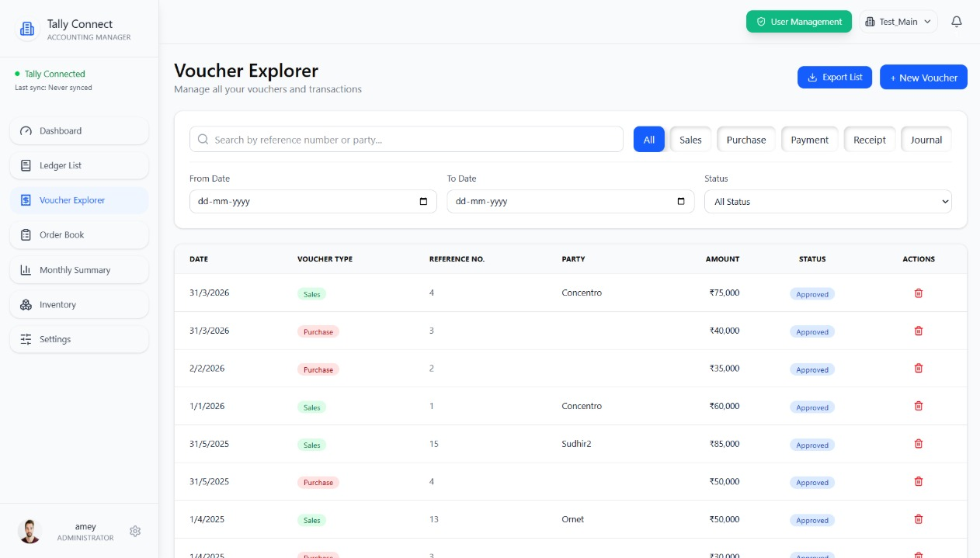Open the gear icon next to amey
This screenshot has height=558, width=980.
tap(135, 531)
